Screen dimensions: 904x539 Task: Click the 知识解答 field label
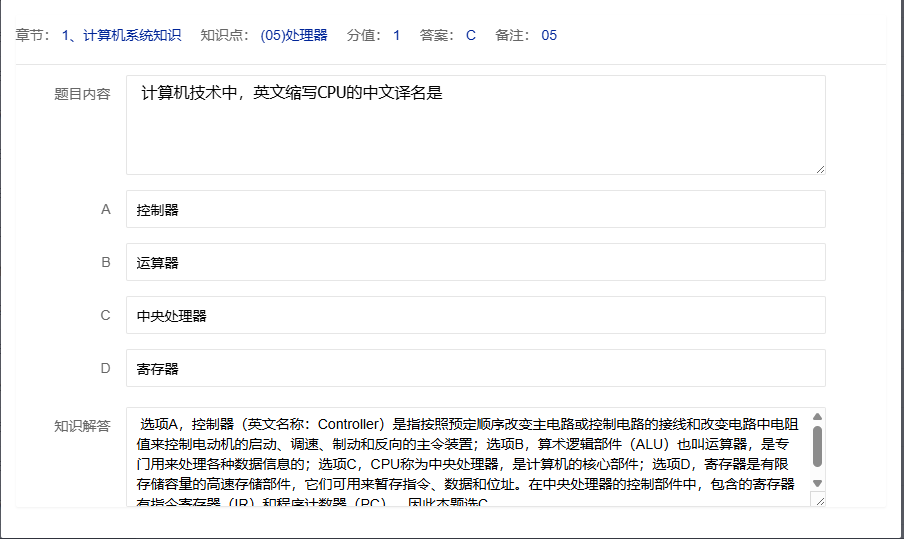pyautogui.click(x=82, y=426)
